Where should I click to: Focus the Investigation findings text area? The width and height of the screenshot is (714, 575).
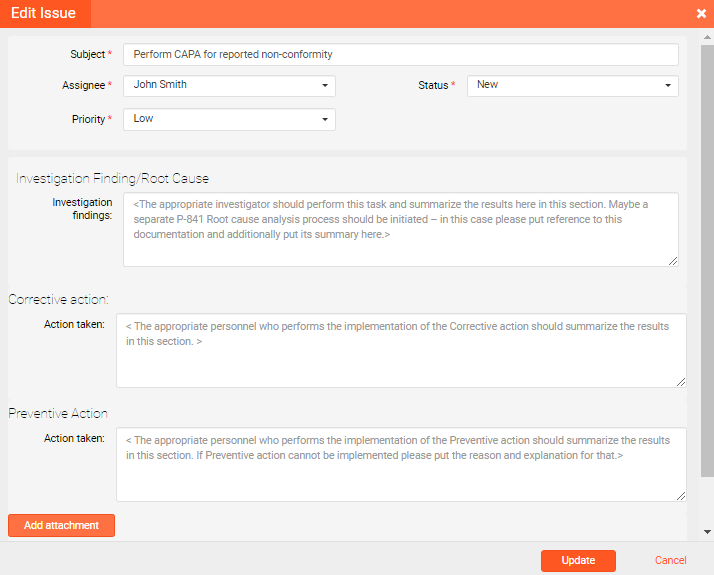coord(400,229)
